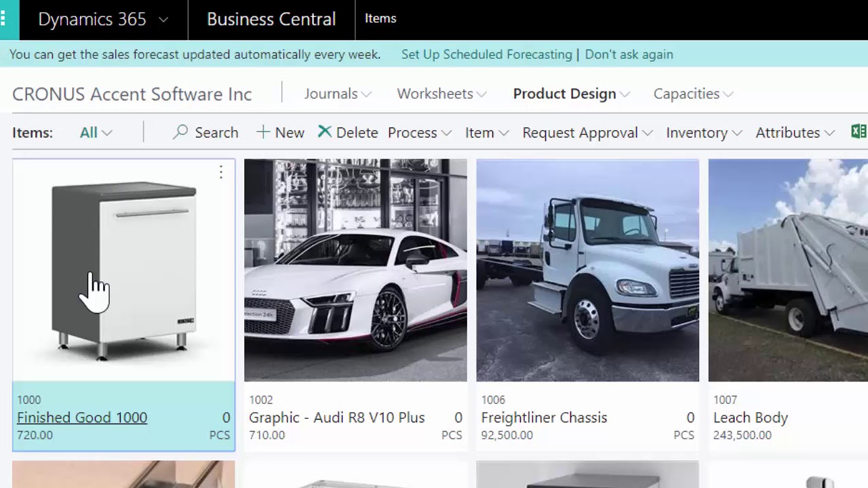This screenshot has width=868, height=488.
Task: Open the All items filter dropdown
Action: 96,133
